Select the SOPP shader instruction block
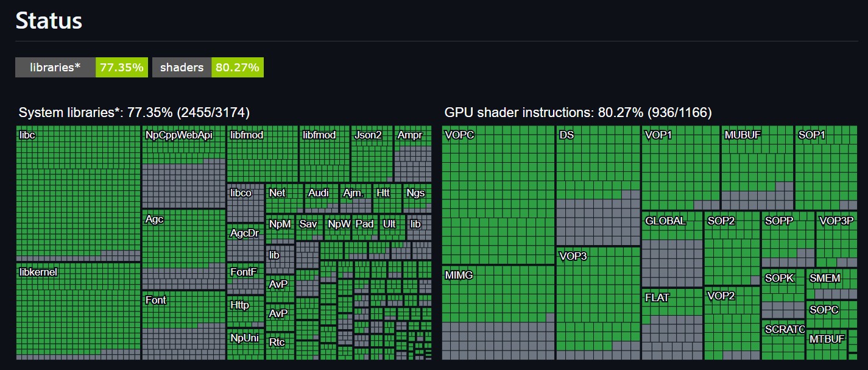This screenshot has width=868, height=370. click(x=788, y=240)
